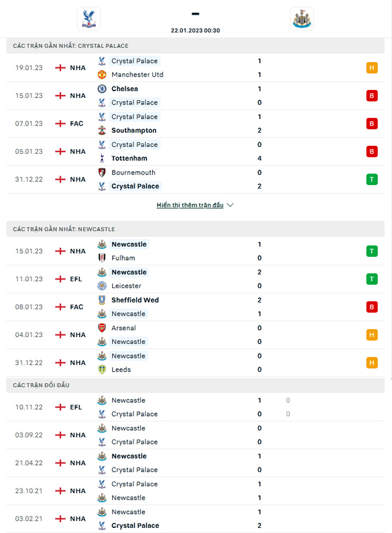Open the Southampton team link
The image size is (392, 533).
point(134,131)
